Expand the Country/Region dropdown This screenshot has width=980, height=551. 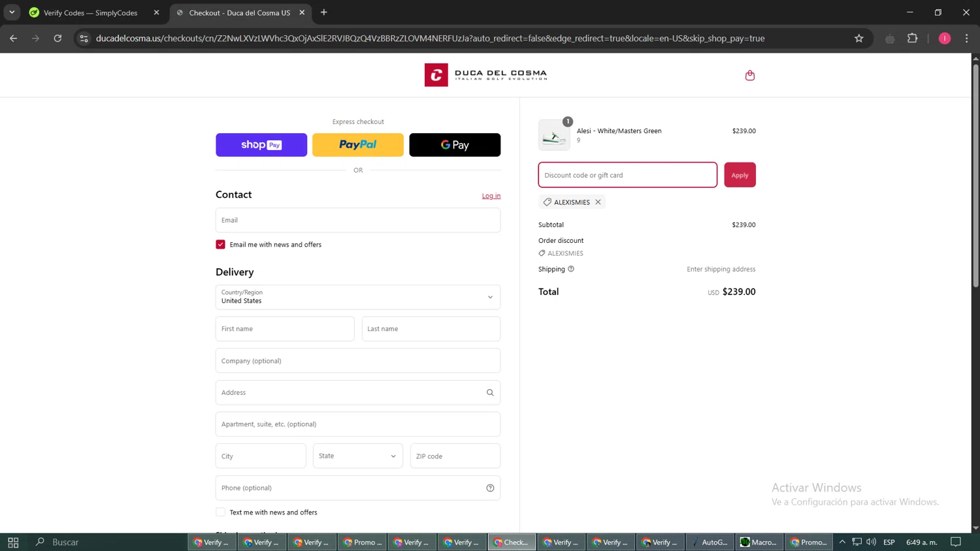[358, 297]
